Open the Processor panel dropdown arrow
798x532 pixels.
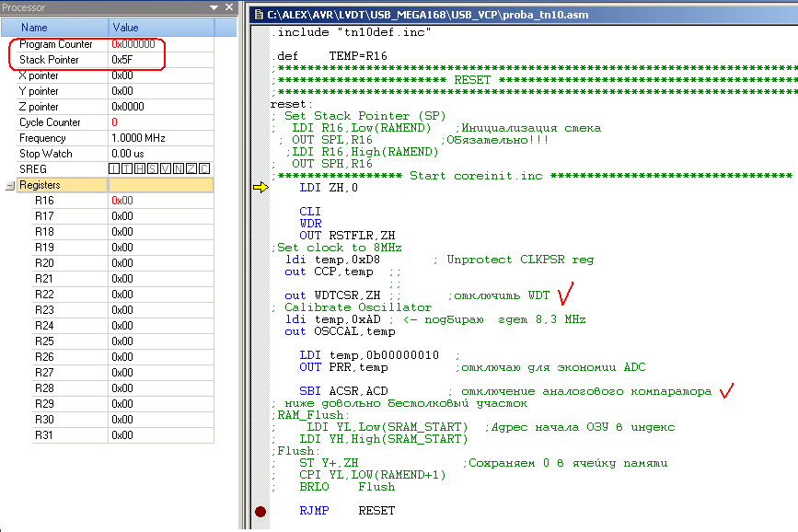[x=214, y=7]
